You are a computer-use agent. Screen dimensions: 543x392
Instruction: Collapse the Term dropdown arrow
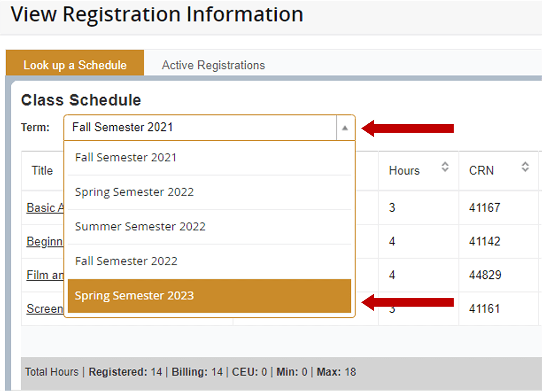pyautogui.click(x=345, y=128)
